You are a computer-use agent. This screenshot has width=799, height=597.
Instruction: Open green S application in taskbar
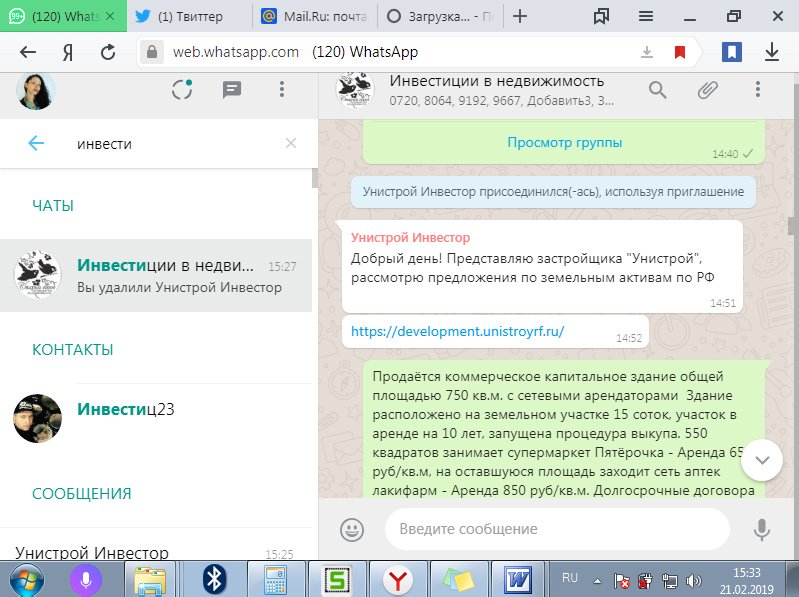336,580
